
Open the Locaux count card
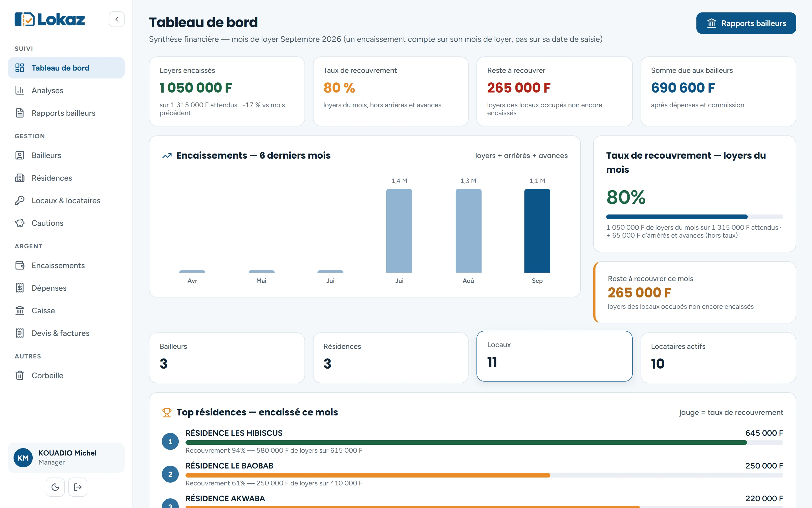tap(554, 356)
